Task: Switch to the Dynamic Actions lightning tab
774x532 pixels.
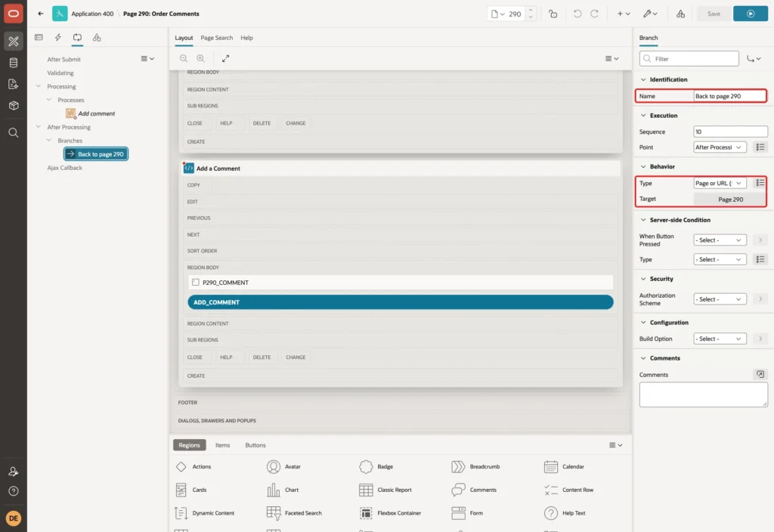Action: coord(57,38)
